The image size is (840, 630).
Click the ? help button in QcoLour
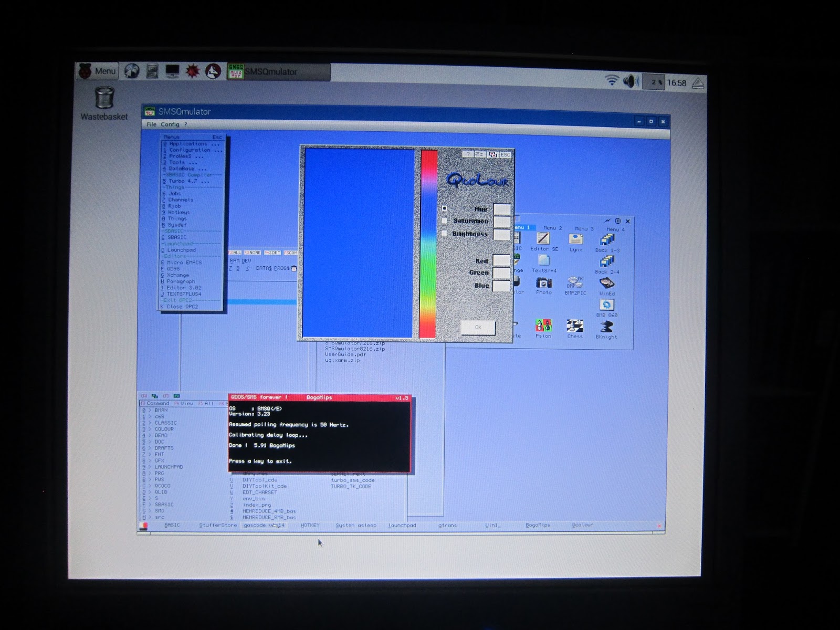468,154
